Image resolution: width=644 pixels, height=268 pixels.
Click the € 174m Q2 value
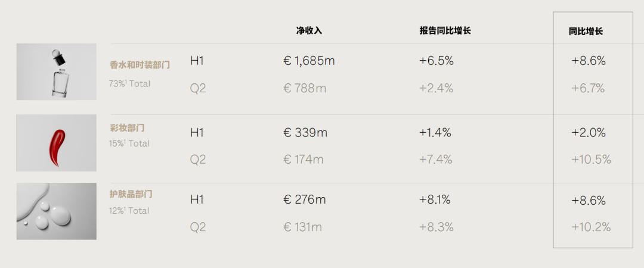pyautogui.click(x=303, y=159)
